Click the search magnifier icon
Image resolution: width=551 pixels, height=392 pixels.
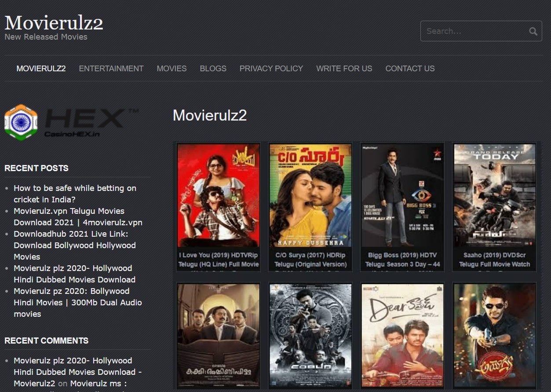[x=533, y=31]
